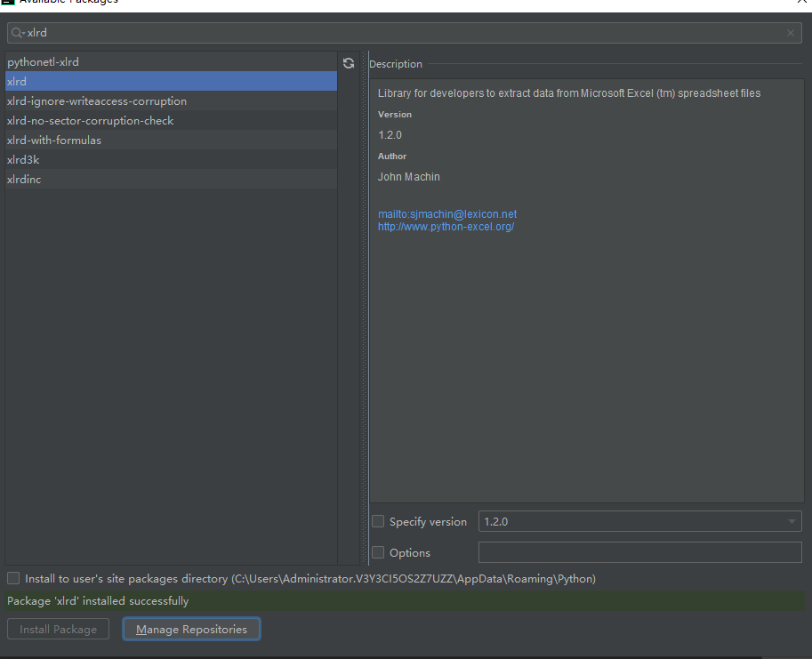
Task: Enable the Options checkbox
Action: click(x=378, y=552)
